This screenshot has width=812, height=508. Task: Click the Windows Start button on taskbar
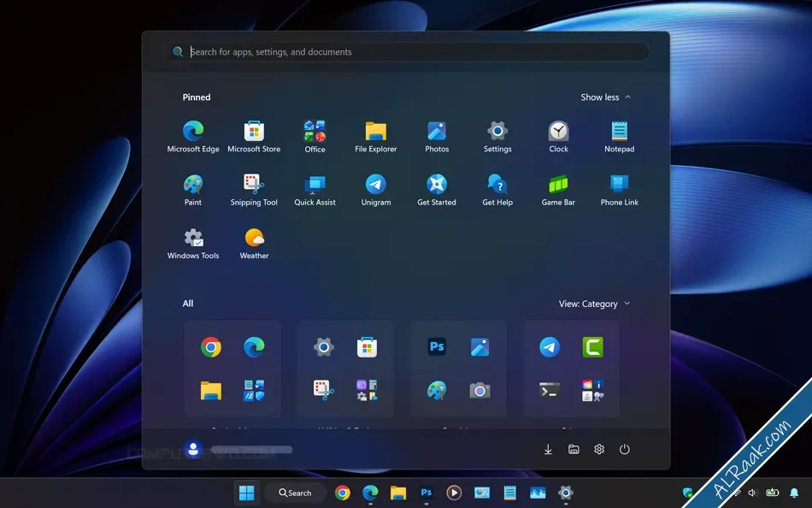coord(246,493)
